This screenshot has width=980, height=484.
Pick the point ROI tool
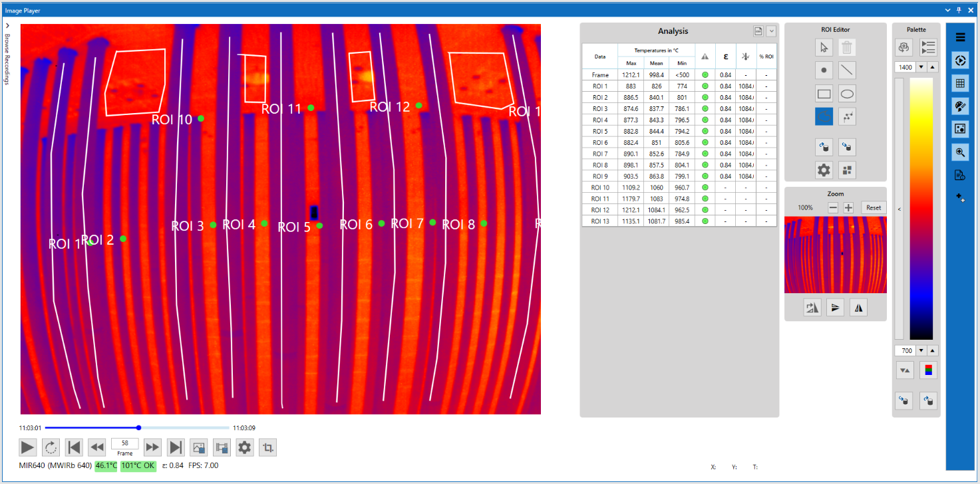824,70
